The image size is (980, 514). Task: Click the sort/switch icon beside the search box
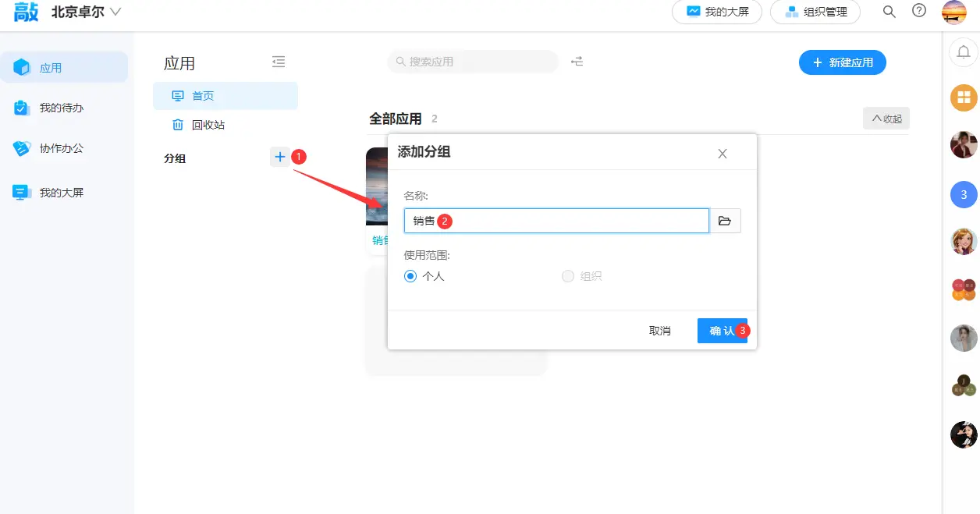click(x=577, y=61)
